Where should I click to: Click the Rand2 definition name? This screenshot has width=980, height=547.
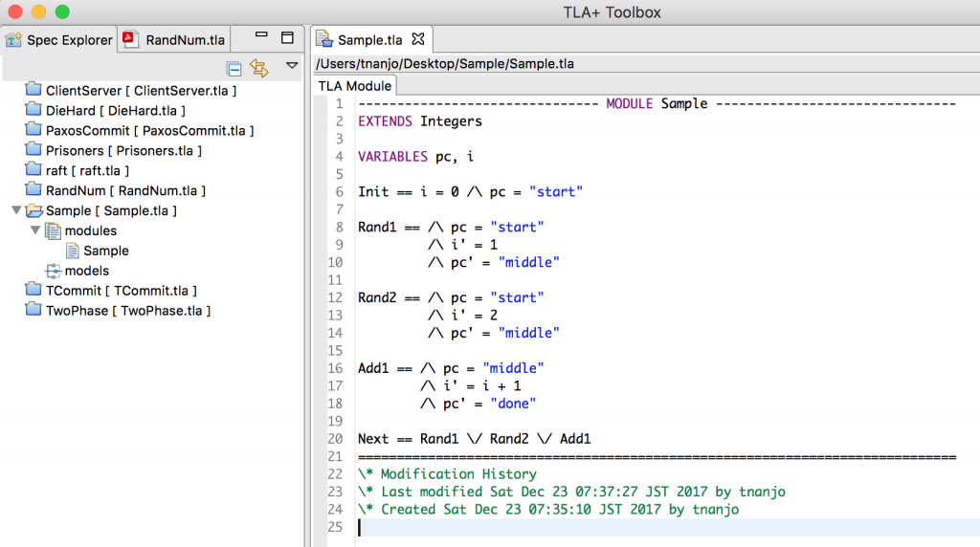coord(377,297)
